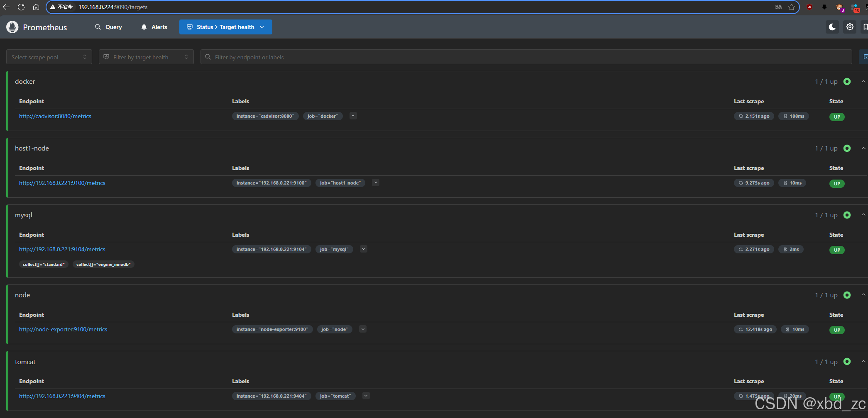Click the green health ring for tomcat pool

[847, 362]
